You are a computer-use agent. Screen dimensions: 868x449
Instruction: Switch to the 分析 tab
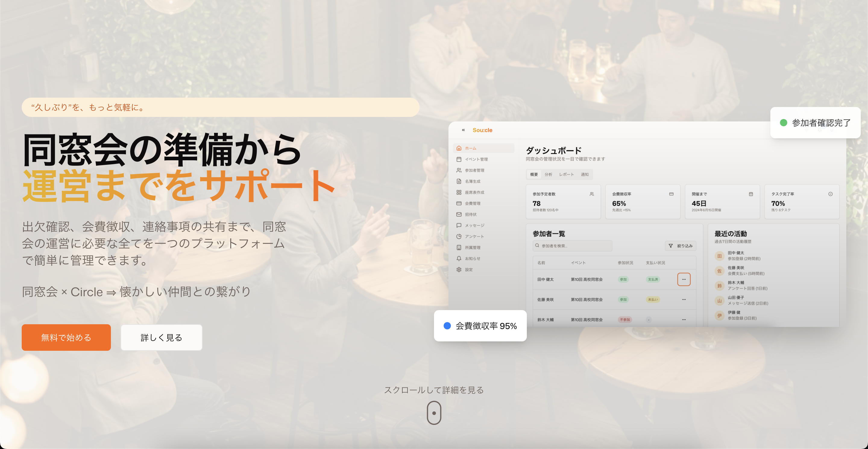(548, 174)
